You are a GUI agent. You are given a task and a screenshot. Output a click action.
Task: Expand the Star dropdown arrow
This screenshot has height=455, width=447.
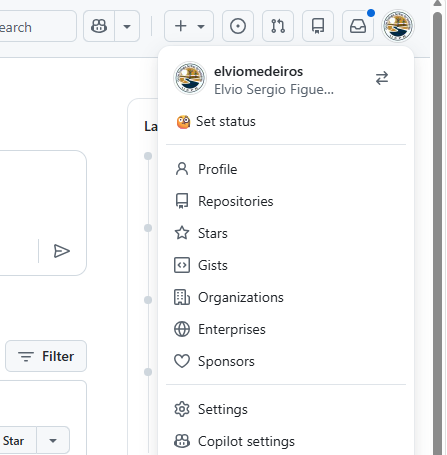(x=53, y=441)
